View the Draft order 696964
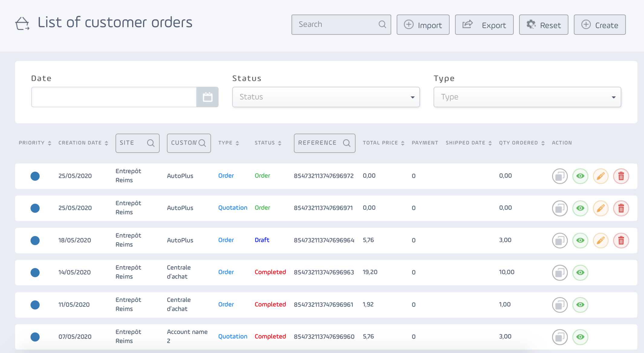 [580, 241]
